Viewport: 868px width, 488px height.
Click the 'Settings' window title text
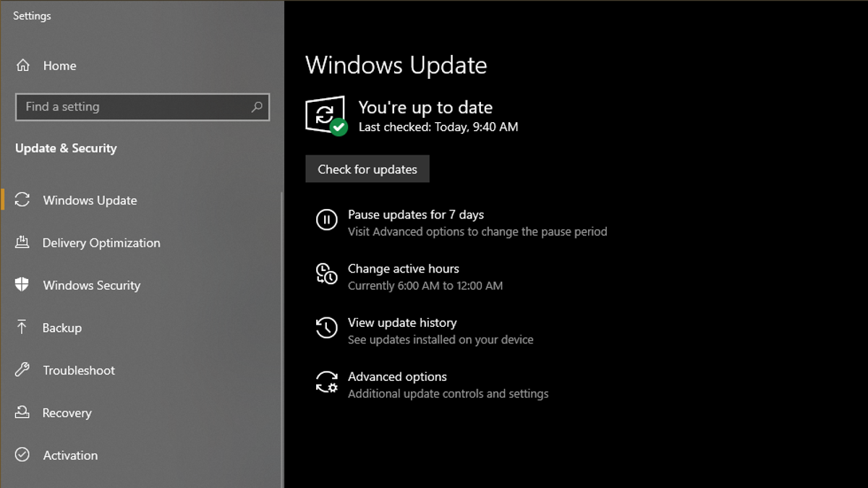32,16
